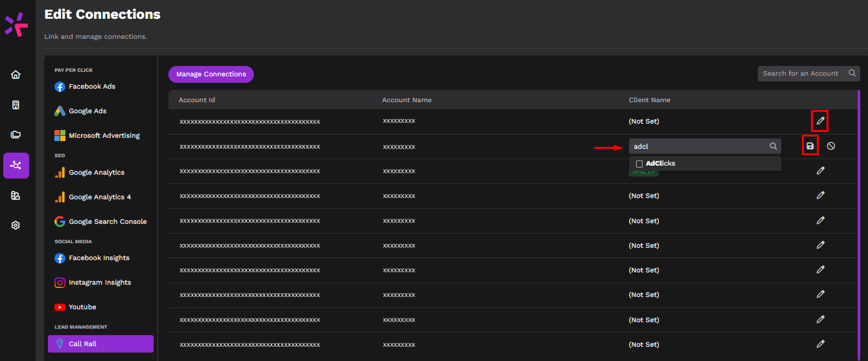Open the Facebook Ads connections
Screen dimensions: 868x361
click(92, 87)
